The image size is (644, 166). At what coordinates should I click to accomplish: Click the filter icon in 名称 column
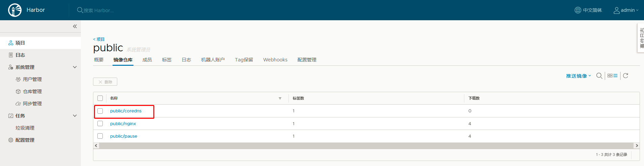(280, 98)
